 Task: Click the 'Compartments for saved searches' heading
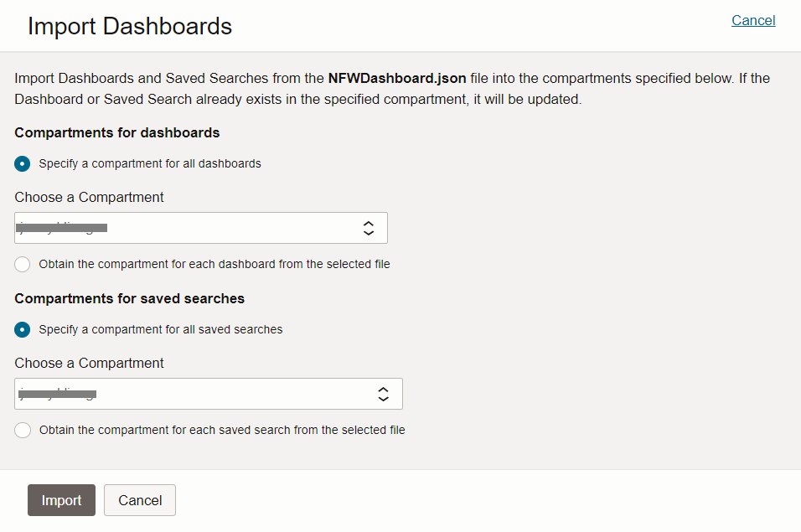(x=130, y=298)
